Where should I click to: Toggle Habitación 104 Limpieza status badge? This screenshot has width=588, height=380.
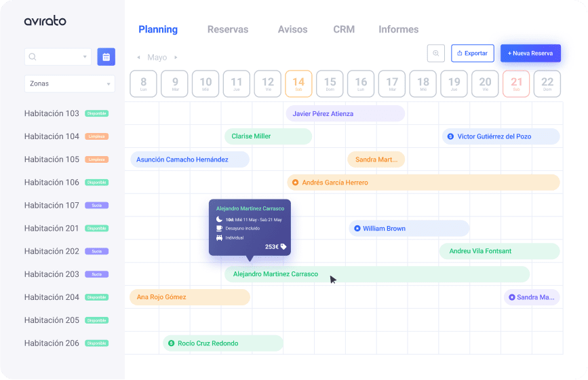click(x=97, y=136)
